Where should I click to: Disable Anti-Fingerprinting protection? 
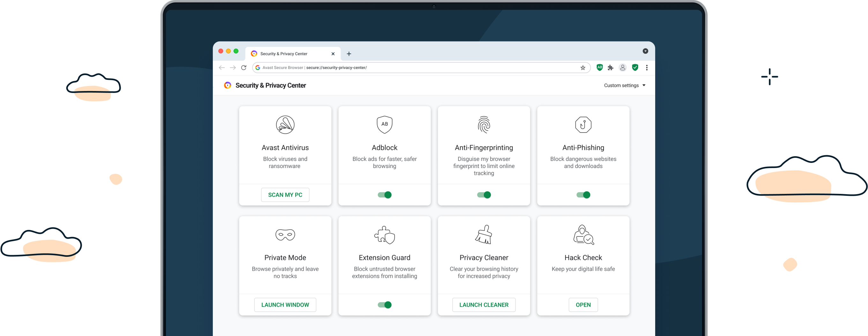(483, 195)
